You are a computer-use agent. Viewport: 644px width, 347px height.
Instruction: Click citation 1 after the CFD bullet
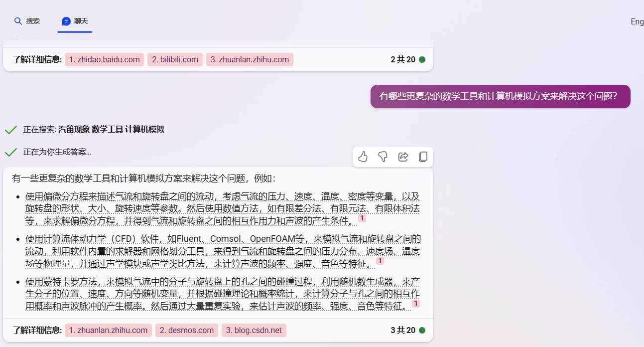[x=380, y=261]
